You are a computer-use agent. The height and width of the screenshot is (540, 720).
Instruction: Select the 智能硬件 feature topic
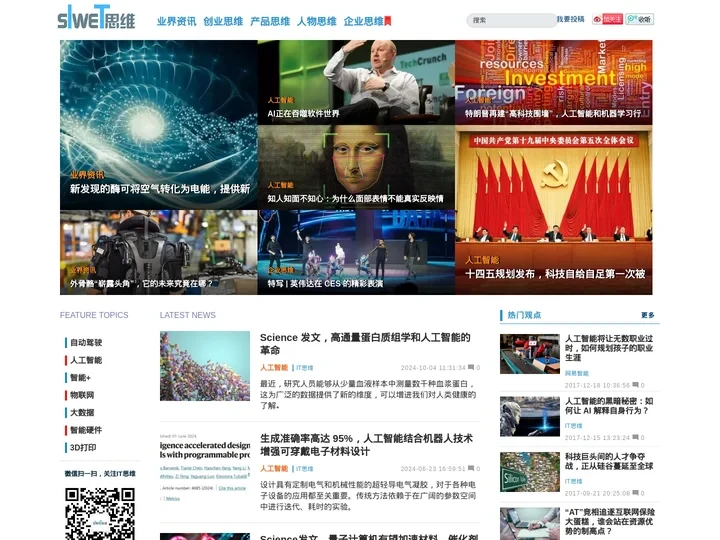pos(86,430)
